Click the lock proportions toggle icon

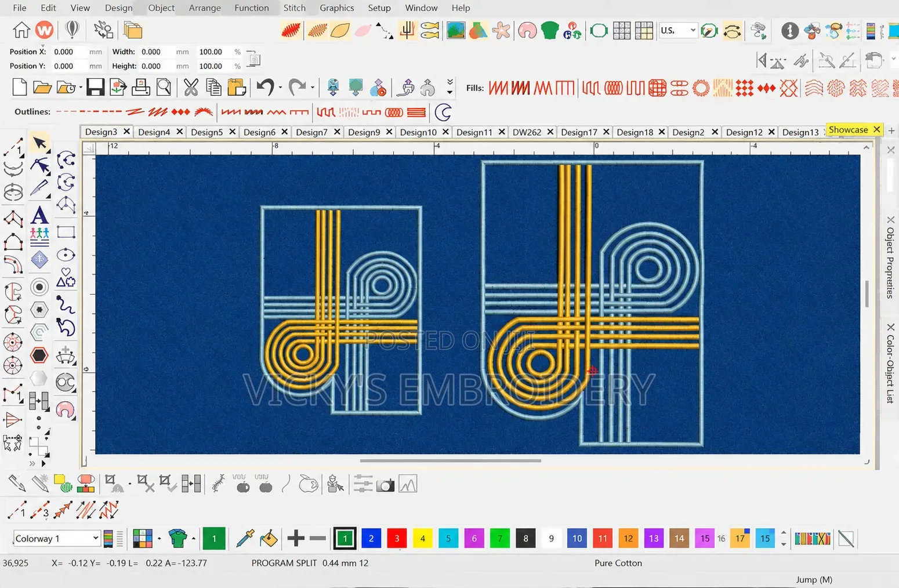(x=253, y=59)
